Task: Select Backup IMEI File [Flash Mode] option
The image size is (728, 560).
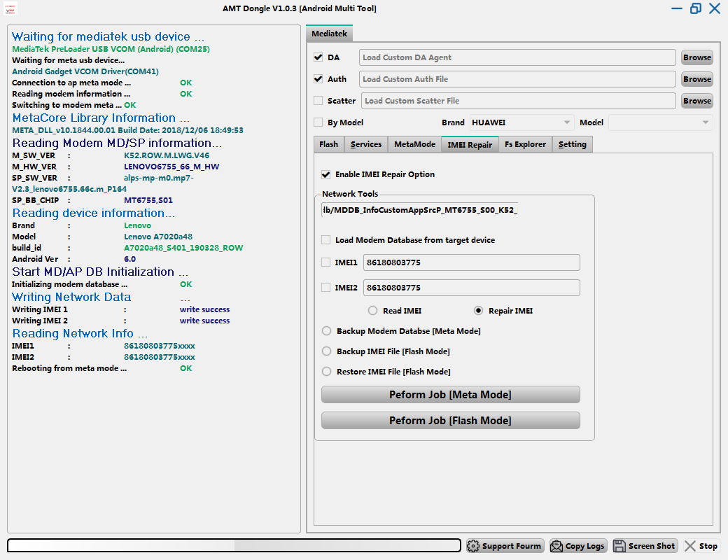Action: [326, 351]
